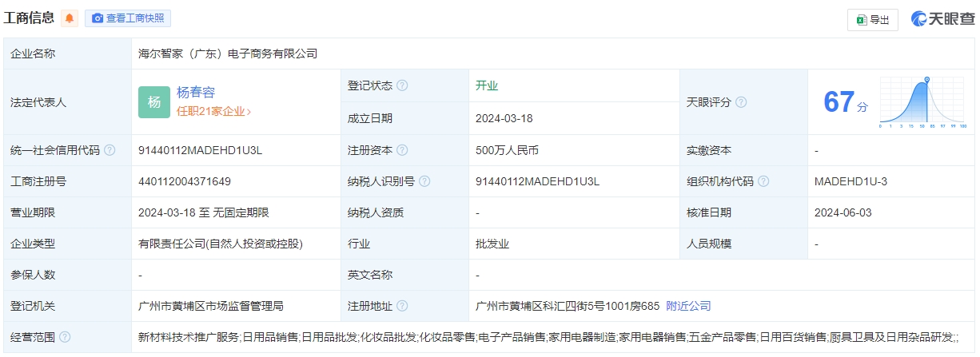Image resolution: width=980 pixels, height=357 pixels.
Task: Click help icon next to 纳税人识别号
Action: [x=424, y=181]
